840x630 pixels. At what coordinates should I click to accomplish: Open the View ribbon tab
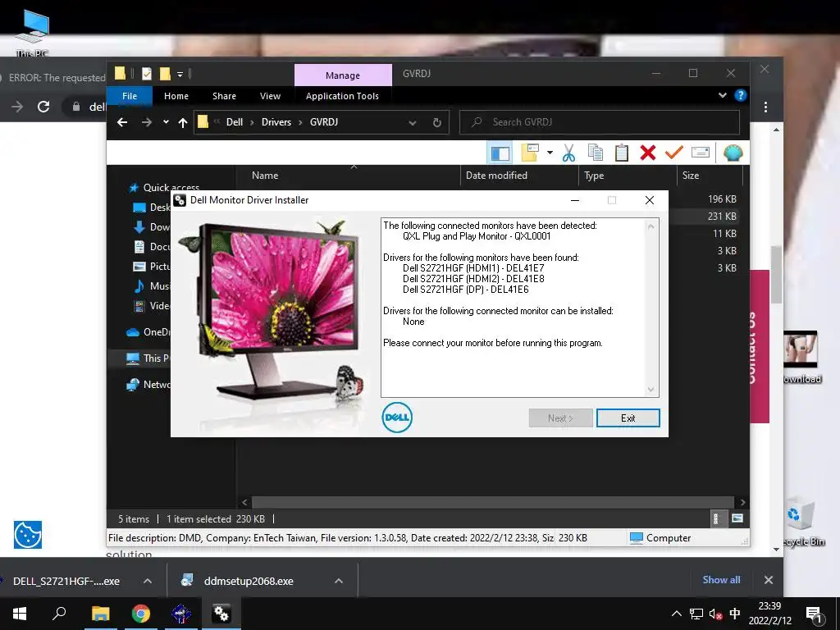pyautogui.click(x=270, y=96)
